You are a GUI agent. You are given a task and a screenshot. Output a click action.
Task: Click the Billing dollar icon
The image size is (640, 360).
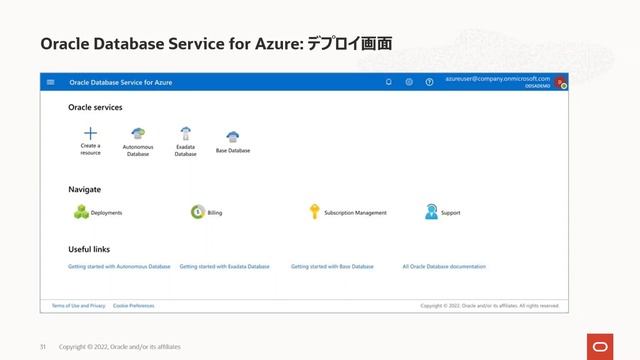[198, 212]
